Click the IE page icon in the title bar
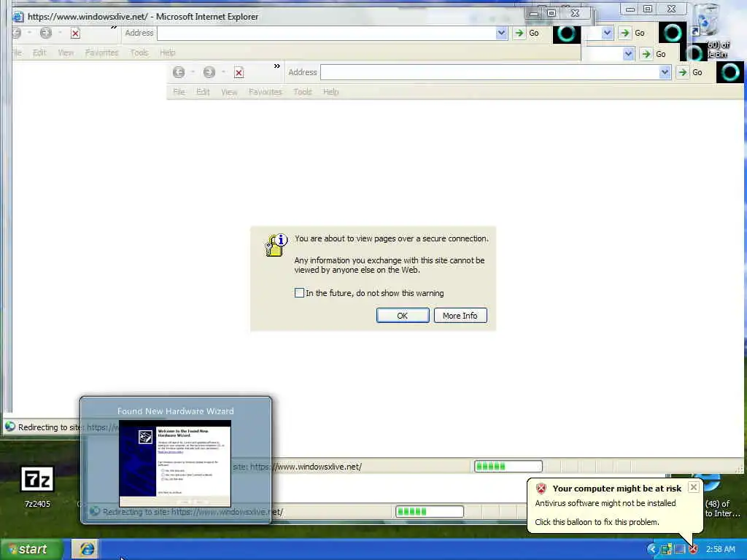The width and height of the screenshot is (747, 560). click(x=18, y=17)
